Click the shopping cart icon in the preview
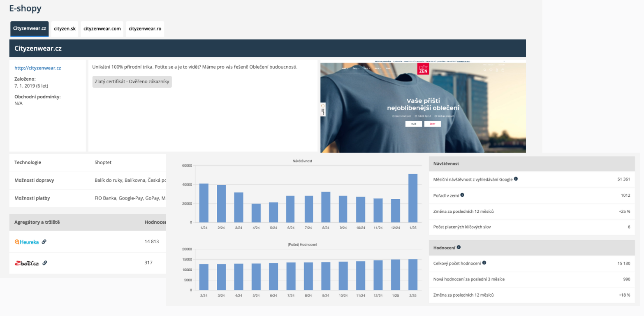Screen dimensions: 644x316 click(503, 70)
